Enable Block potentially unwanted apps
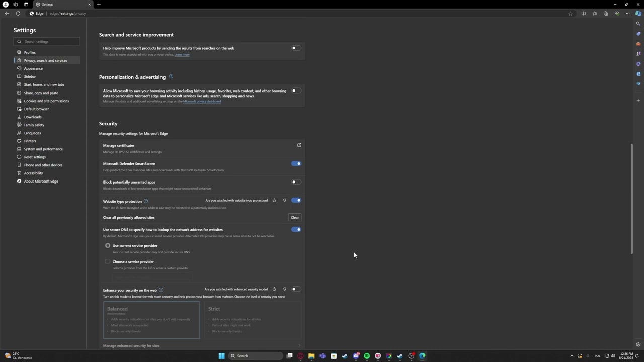 pyautogui.click(x=296, y=182)
